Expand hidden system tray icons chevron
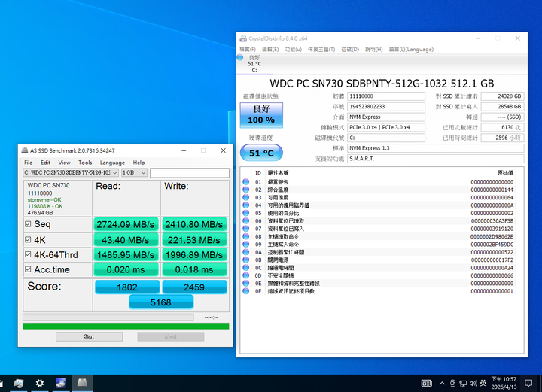 [x=442, y=384]
